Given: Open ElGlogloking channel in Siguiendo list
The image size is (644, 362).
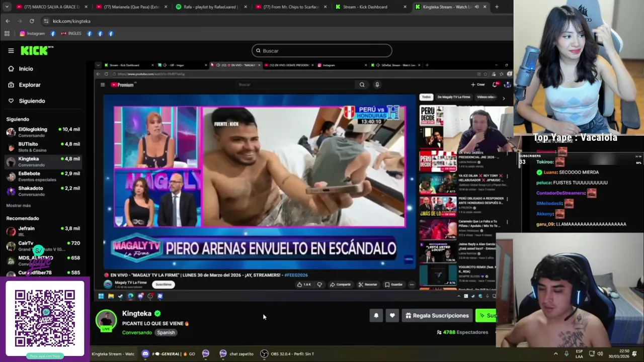Looking at the screenshot, I should [x=43, y=132].
